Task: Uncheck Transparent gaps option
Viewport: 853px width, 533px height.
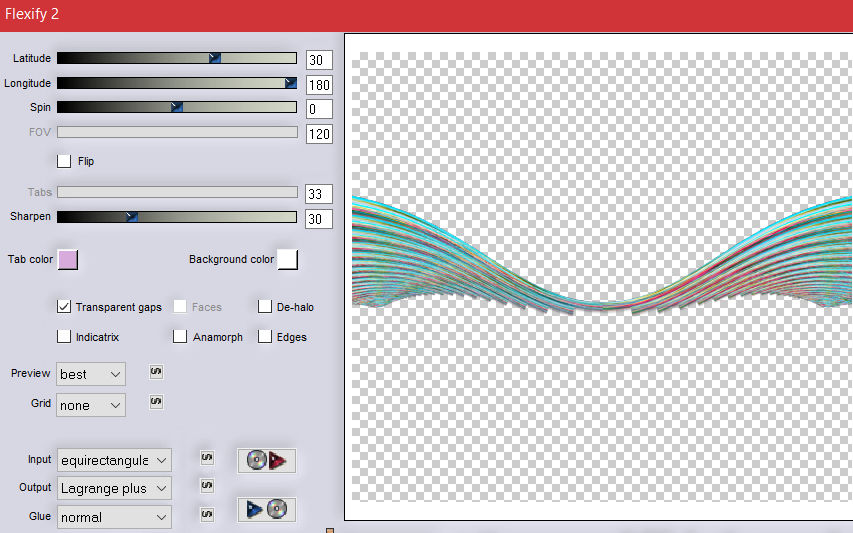Action: pyautogui.click(x=64, y=307)
